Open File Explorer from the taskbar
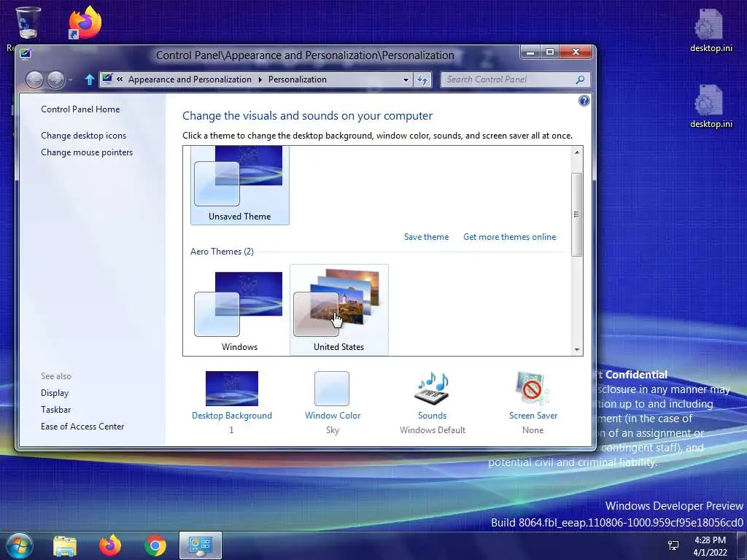 pos(65,545)
